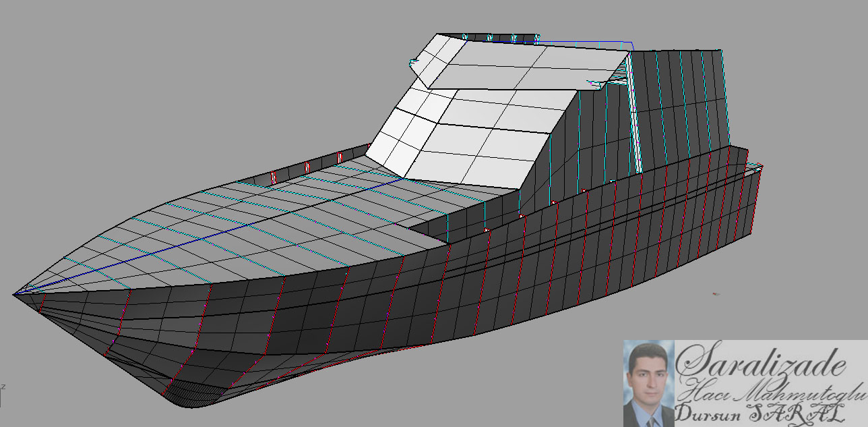Select a railing post on the foredeck edge
868x427 pixels.
point(274,177)
